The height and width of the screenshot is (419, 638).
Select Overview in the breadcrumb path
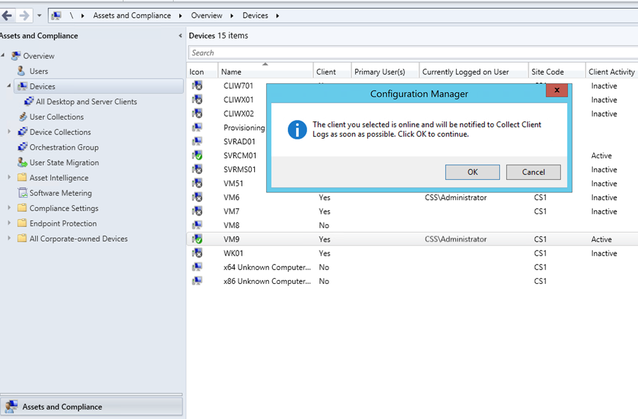207,15
